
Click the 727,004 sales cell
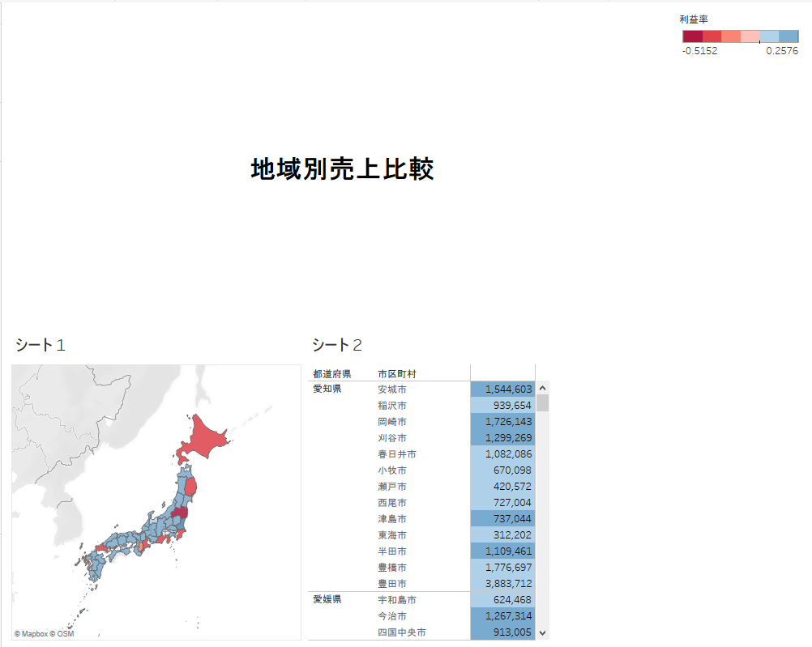point(502,503)
